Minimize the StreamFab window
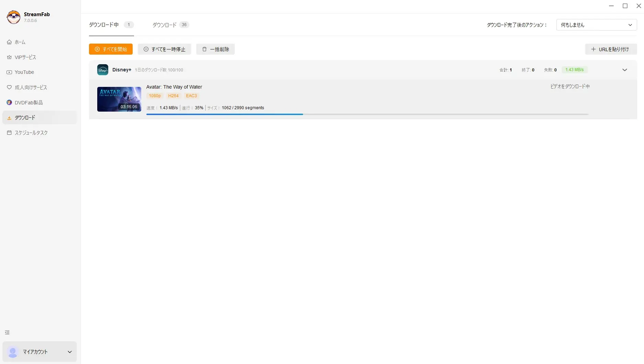The height and width of the screenshot is (364, 644). (x=611, y=6)
